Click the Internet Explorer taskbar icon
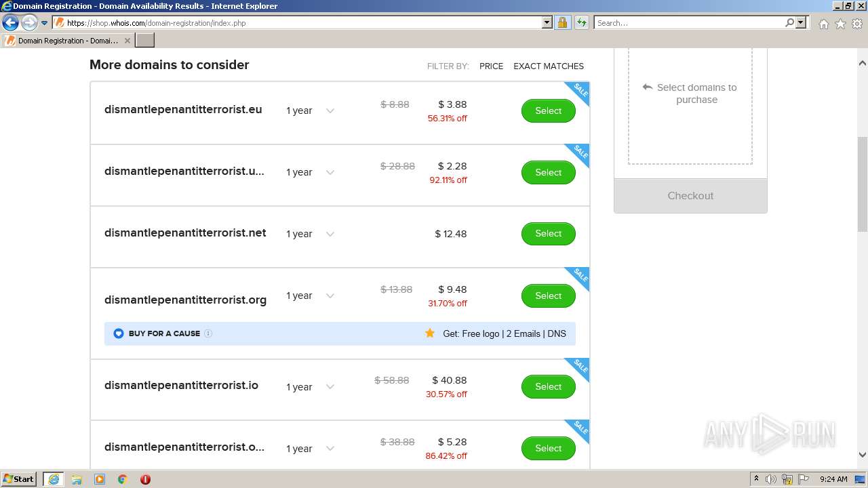 (x=53, y=479)
